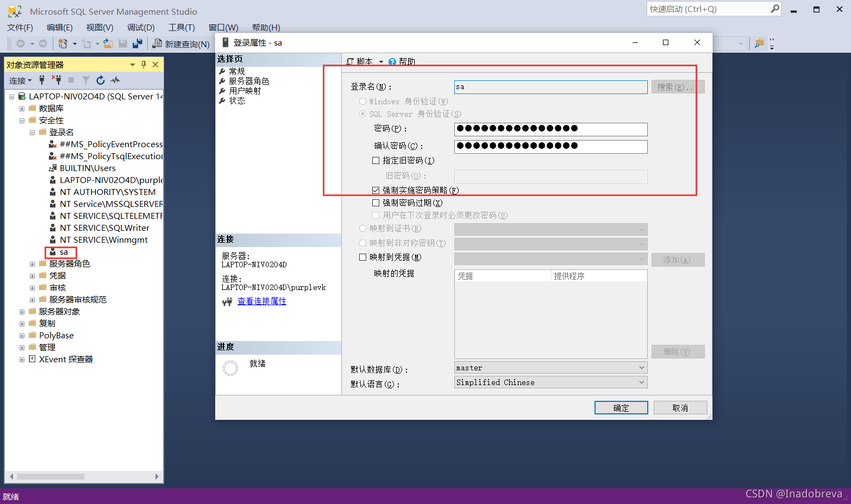Viewport: 851px width, 504px height.
Task: Click the stop square icon in Object Explorer
Action: tap(71, 80)
